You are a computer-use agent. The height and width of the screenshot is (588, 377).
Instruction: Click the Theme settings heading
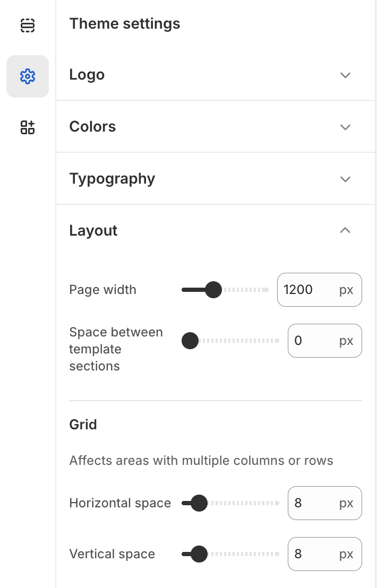[124, 23]
